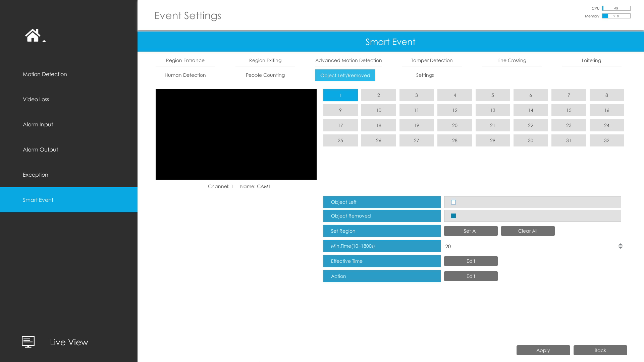The width and height of the screenshot is (644, 362).
Task: Edit the Effective Time schedule
Action: point(471,261)
